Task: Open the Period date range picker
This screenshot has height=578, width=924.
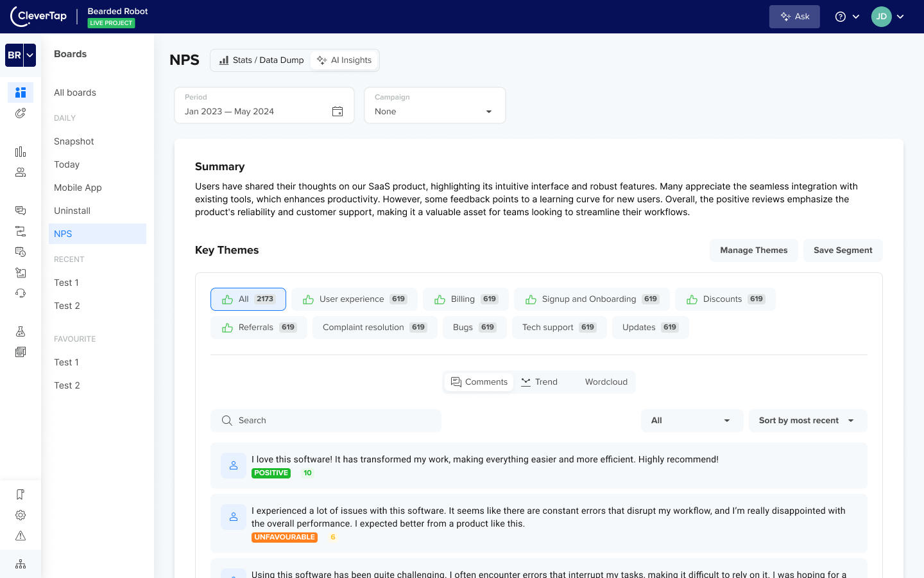Action: pos(264,105)
